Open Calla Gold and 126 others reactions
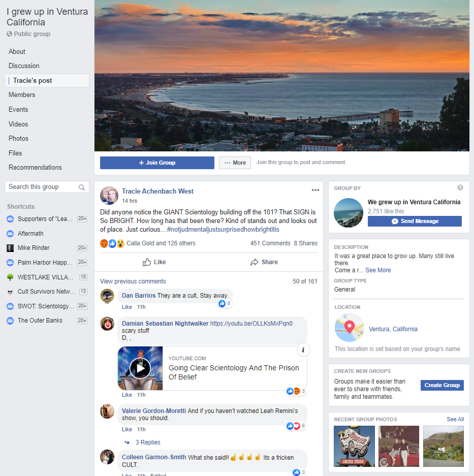This screenshot has height=476, width=474. coord(161,243)
